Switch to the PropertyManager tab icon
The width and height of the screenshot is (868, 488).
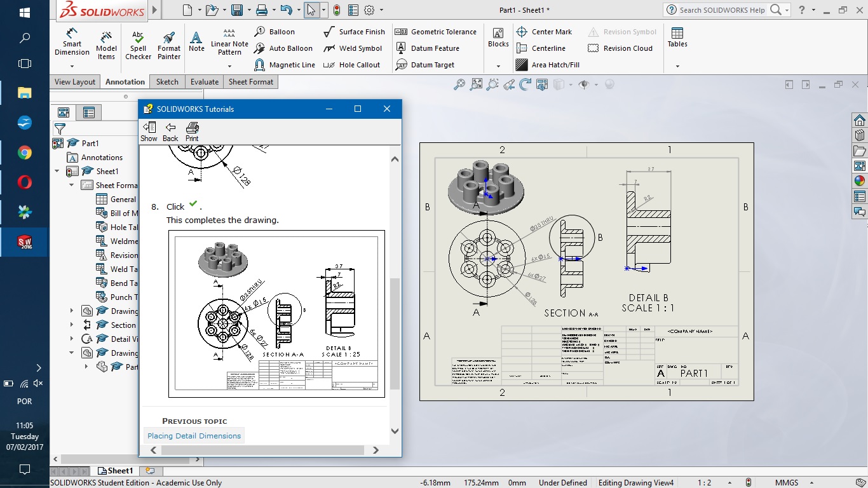[88, 112]
